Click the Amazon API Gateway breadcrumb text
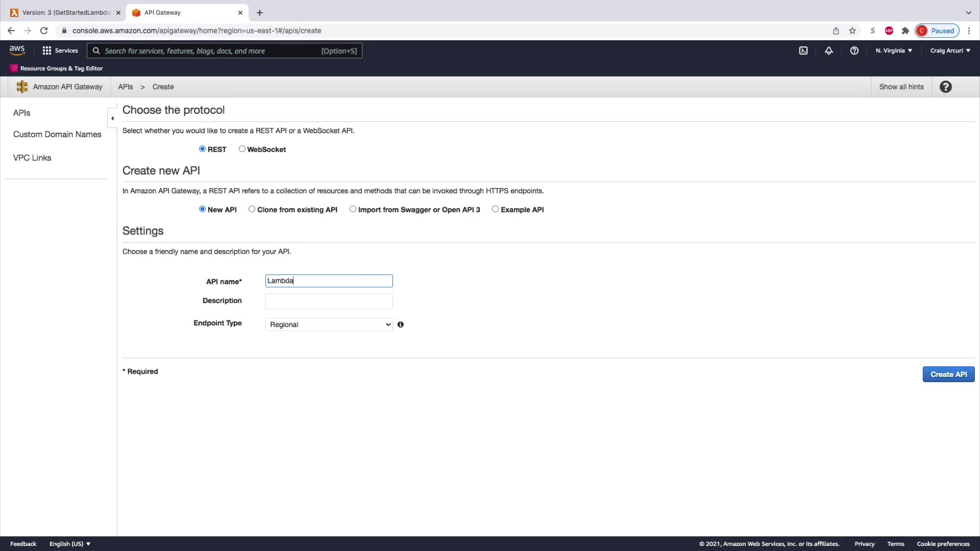 click(67, 87)
